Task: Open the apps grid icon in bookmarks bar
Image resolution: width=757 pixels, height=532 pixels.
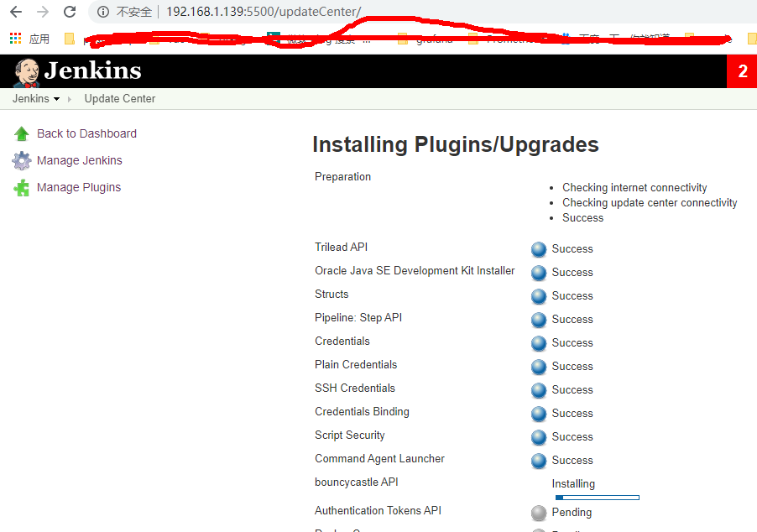Action: point(15,39)
